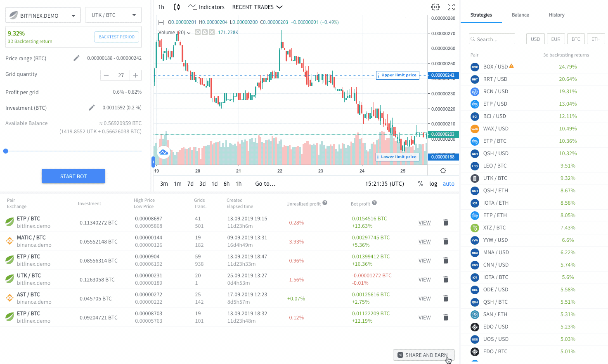Edit the Price range with pencil icon
Viewport: 608px width, 364px height.
point(76,58)
